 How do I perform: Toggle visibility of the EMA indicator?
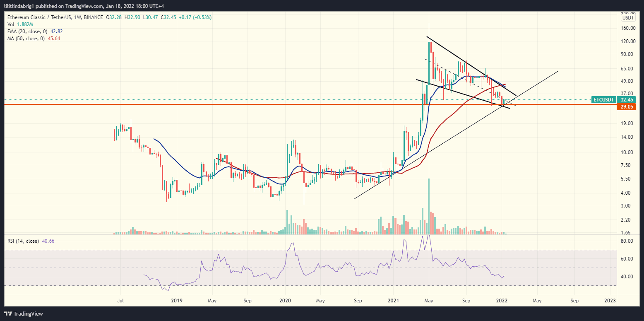70,31
